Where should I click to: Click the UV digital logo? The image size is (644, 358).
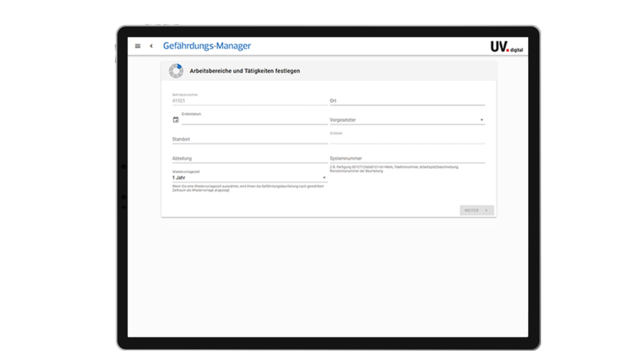tap(507, 47)
